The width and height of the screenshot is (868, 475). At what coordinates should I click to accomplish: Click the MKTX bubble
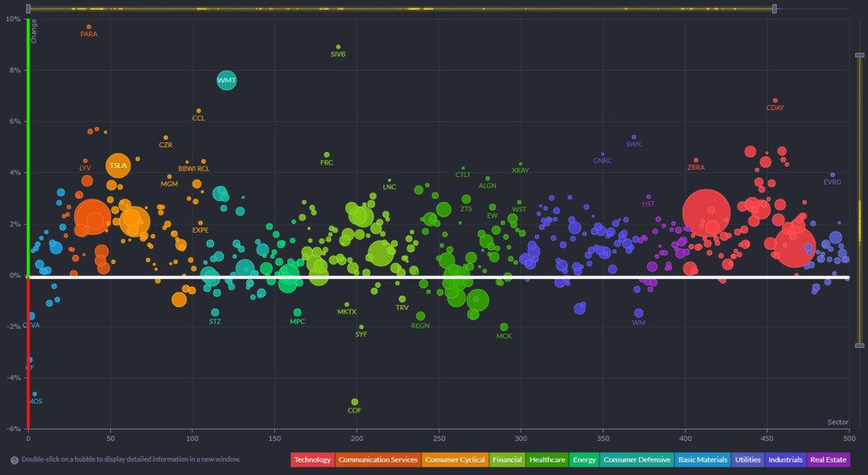(347, 304)
